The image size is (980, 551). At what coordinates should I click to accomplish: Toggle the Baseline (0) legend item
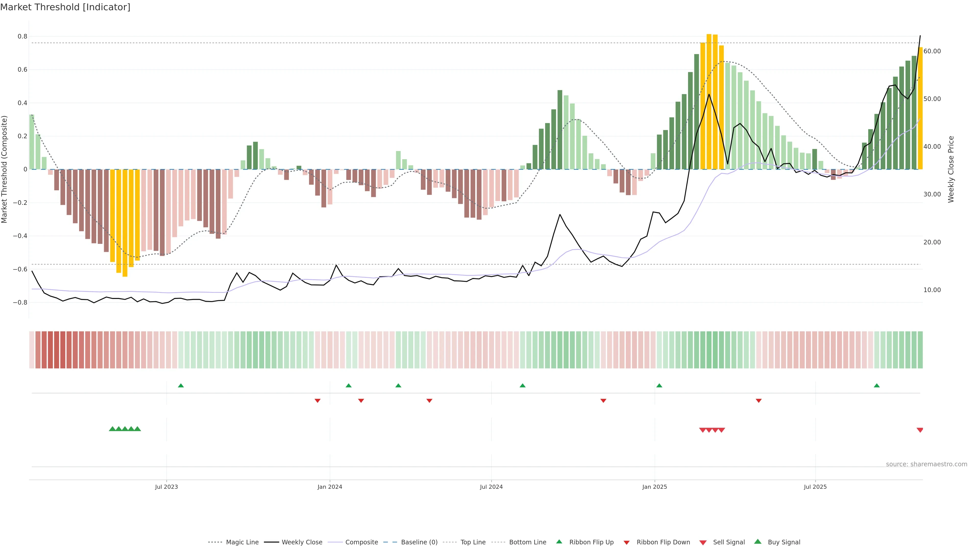tap(419, 542)
